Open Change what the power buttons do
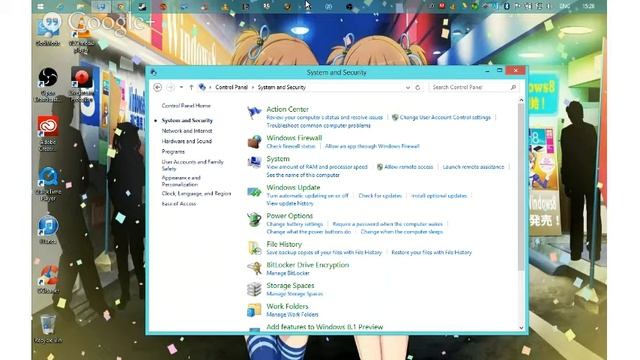640x360 pixels. click(309, 232)
